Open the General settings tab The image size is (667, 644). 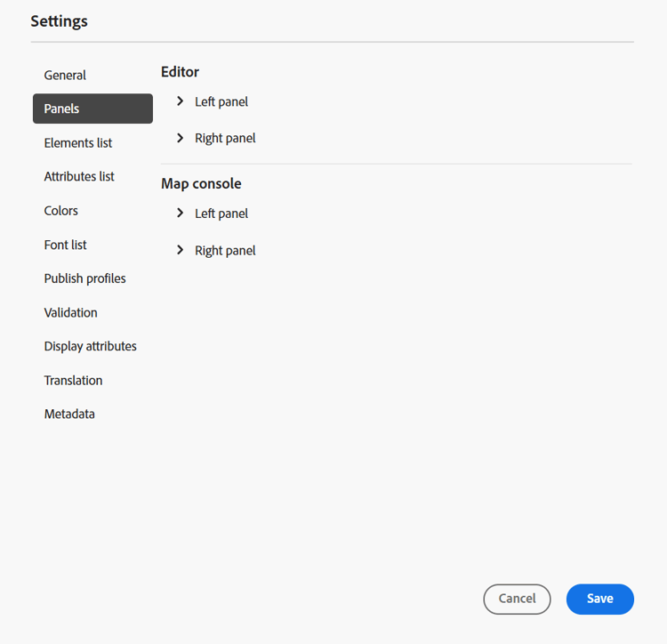coord(65,76)
